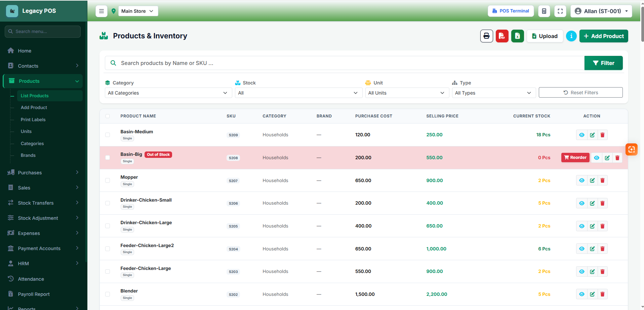Edit the Blender product

click(592, 294)
